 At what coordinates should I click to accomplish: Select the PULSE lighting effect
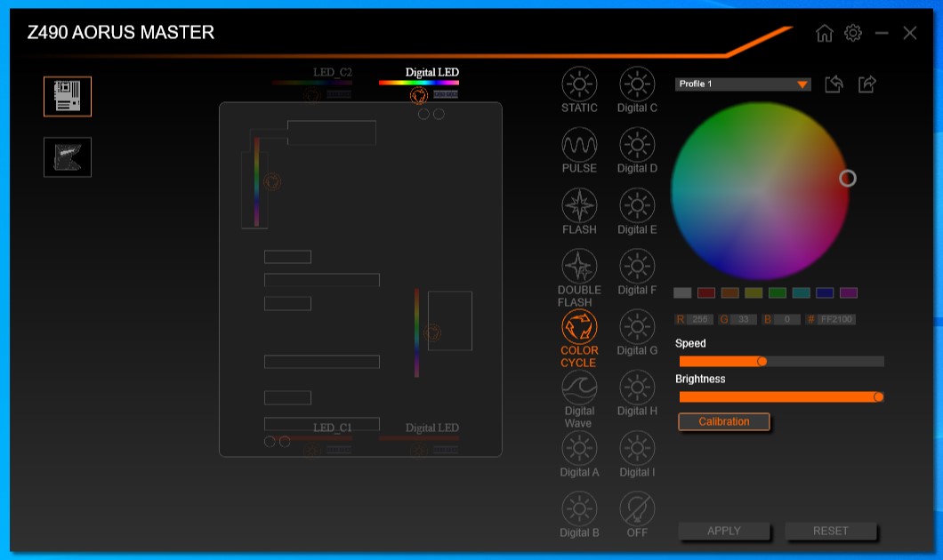point(579,151)
